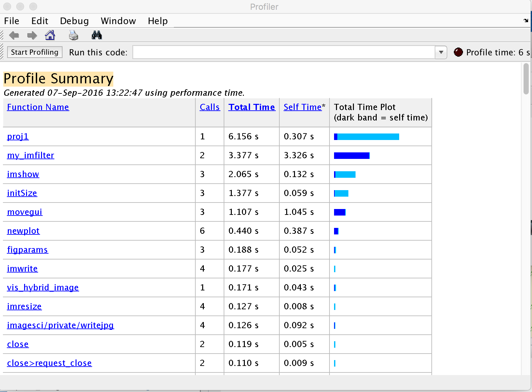This screenshot has width=532, height=392.
Task: Click the dock arrow in top-right corner
Action: [525, 21]
